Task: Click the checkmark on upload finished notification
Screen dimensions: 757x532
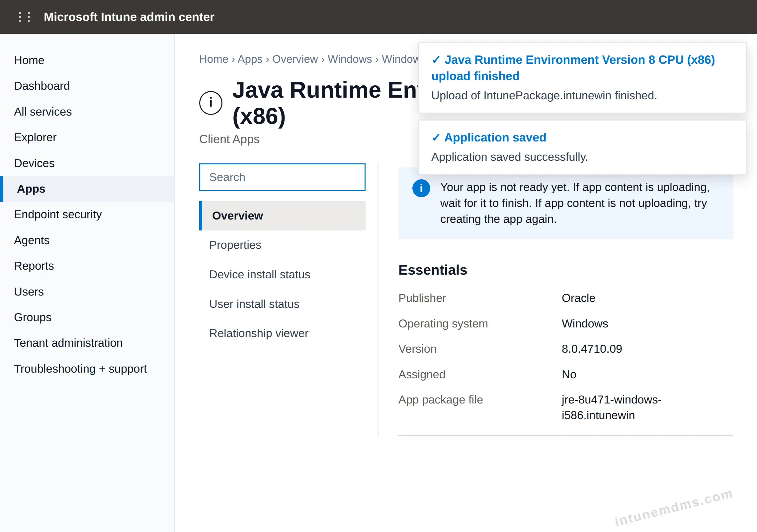Action: point(436,60)
